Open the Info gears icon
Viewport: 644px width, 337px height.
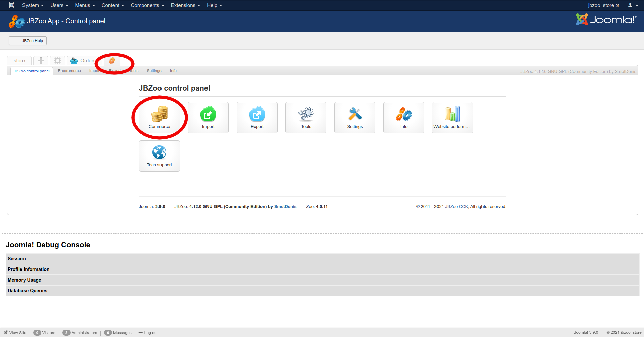(404, 118)
